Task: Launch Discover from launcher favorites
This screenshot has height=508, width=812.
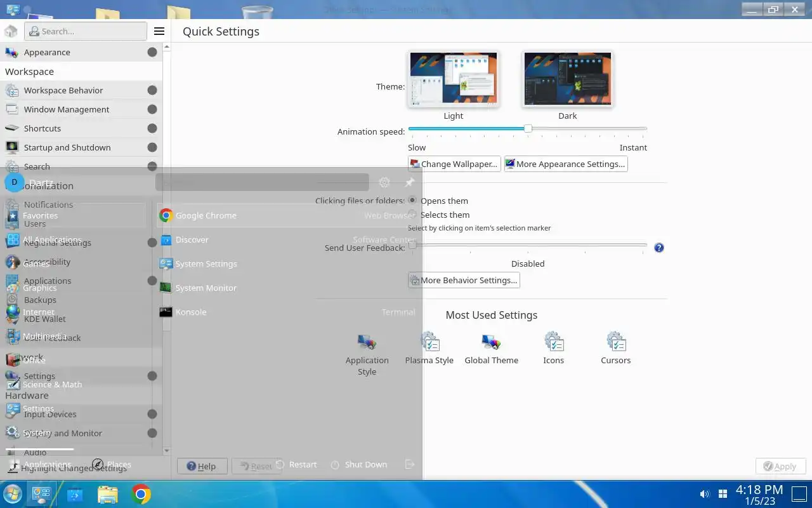Action: [288, 239]
